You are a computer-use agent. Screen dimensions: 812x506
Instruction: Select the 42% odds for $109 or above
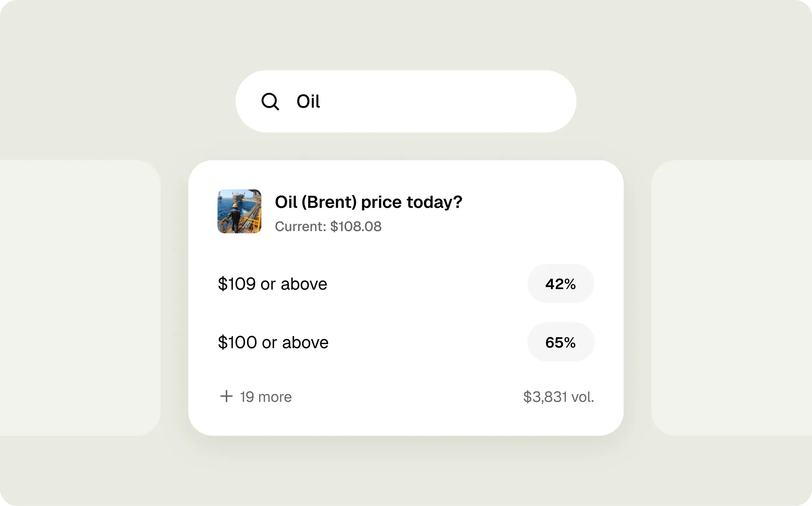tap(561, 283)
